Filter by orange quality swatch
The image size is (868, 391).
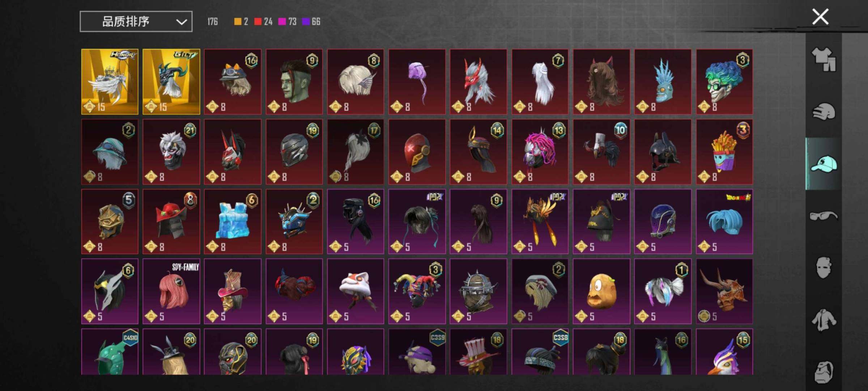click(x=238, y=22)
